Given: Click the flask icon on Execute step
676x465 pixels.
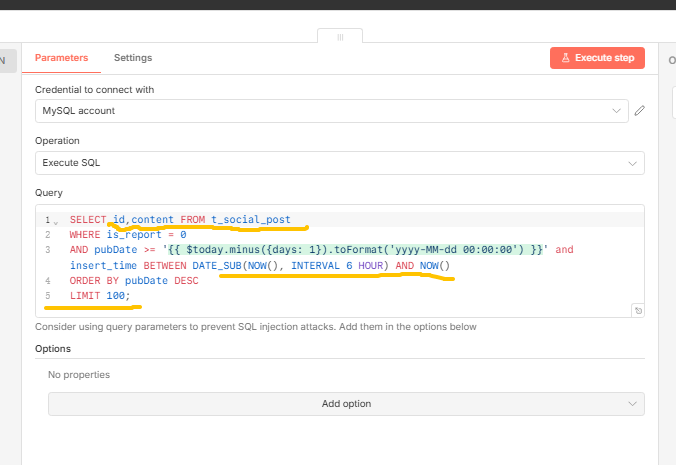Looking at the screenshot, I should point(564,58).
